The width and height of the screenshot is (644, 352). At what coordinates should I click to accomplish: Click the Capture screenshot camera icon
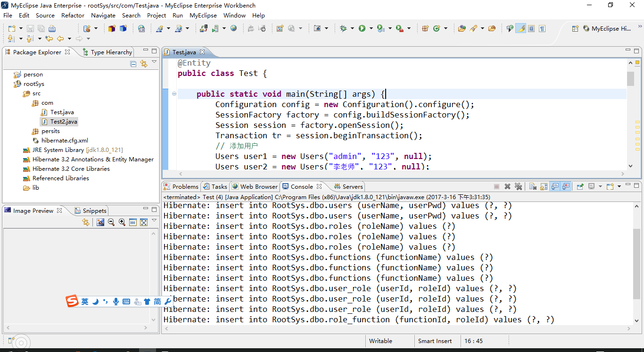pyautogui.click(x=318, y=28)
